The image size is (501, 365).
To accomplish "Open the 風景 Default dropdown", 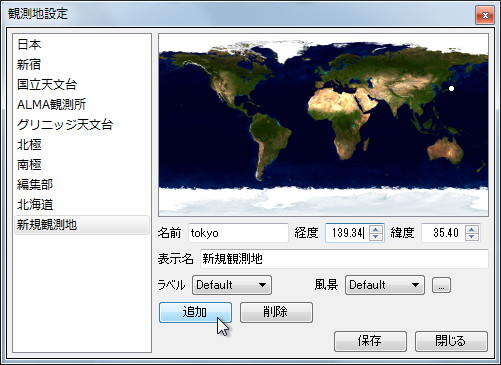I will 385,285.
